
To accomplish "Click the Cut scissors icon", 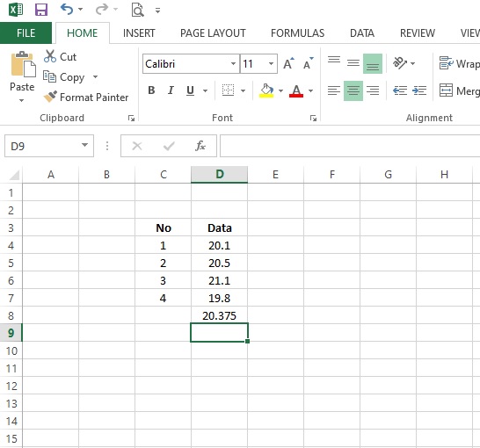I will point(50,56).
